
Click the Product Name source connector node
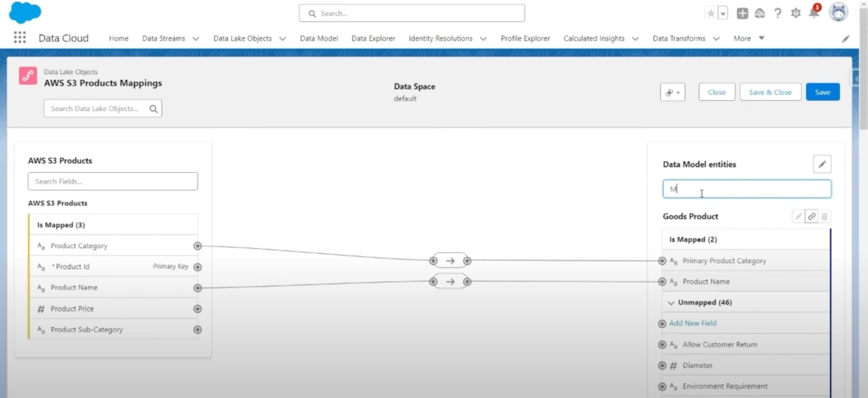coord(197,288)
